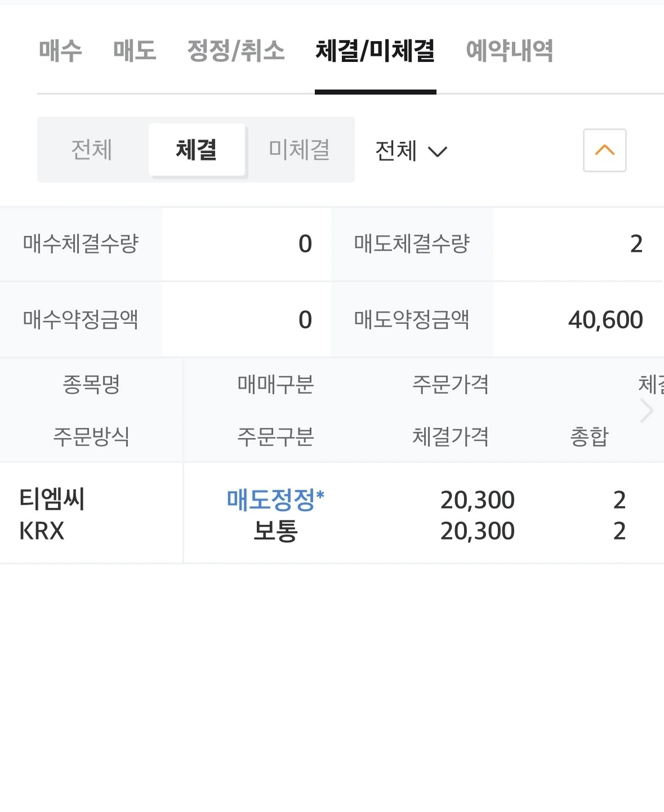Switch to the 매수 tab
Viewport: 664px width, 812px height.
tap(60, 51)
